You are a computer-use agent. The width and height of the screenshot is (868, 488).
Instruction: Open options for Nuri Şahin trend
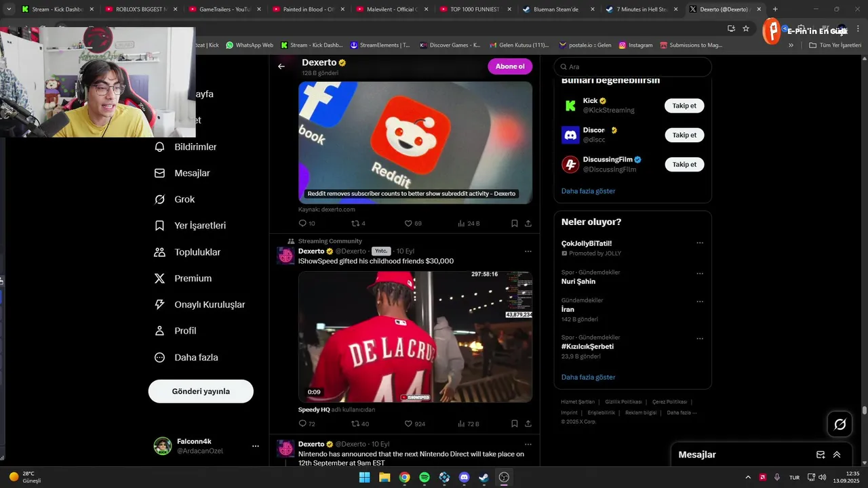[700, 274]
